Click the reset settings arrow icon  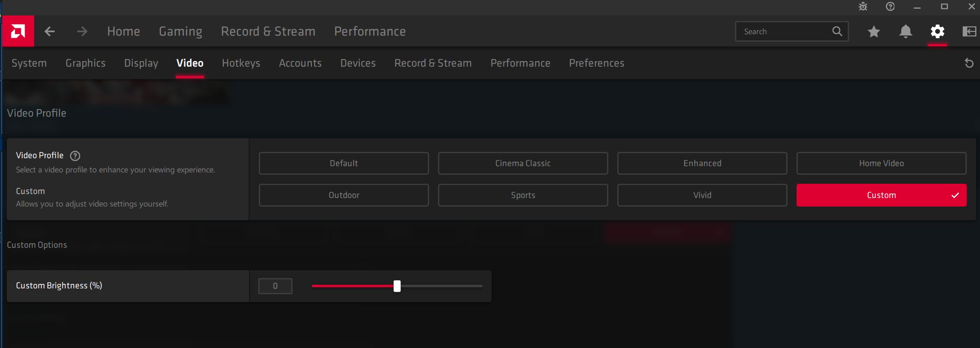pos(969,63)
